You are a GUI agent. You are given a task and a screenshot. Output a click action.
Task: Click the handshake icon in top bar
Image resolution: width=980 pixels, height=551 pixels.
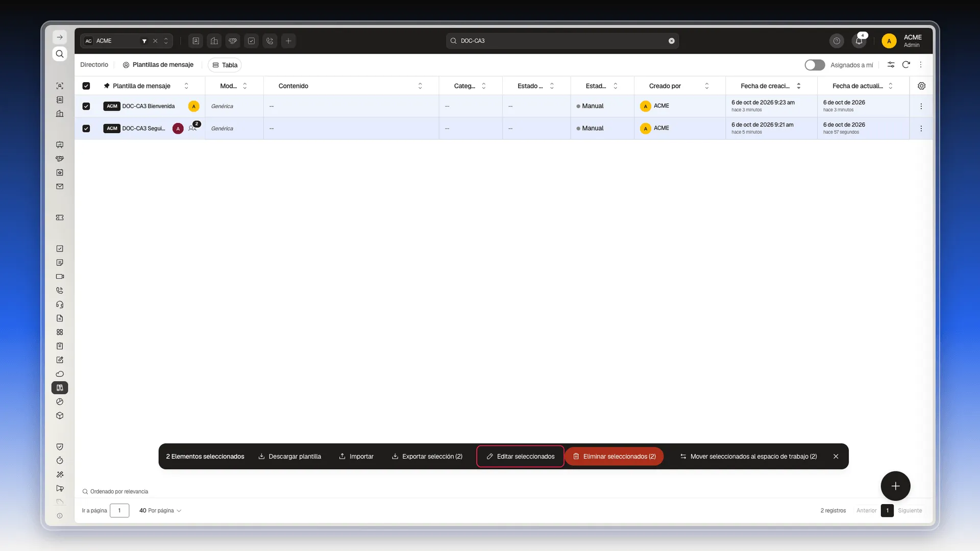pos(233,41)
